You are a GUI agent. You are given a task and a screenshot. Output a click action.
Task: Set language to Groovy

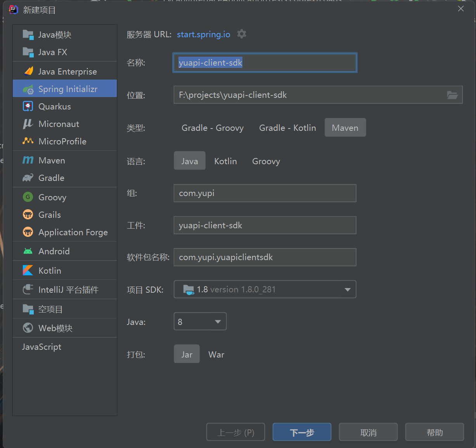[266, 161]
